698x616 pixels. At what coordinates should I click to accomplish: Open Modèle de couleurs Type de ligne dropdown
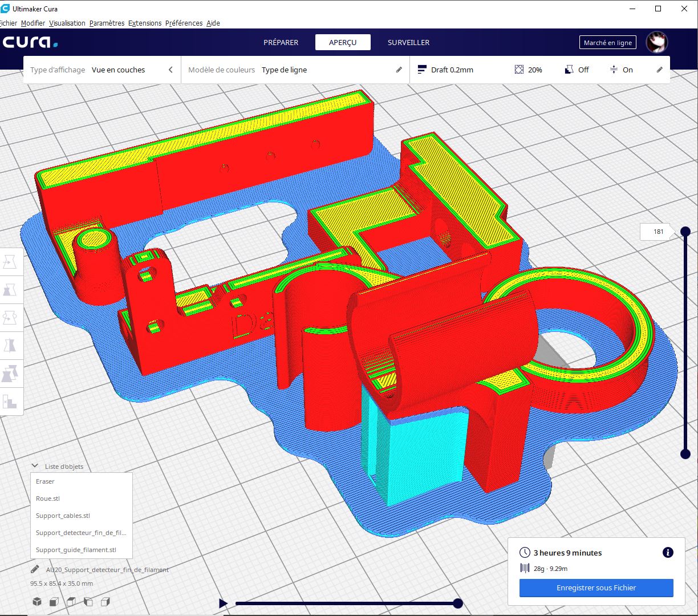point(295,70)
